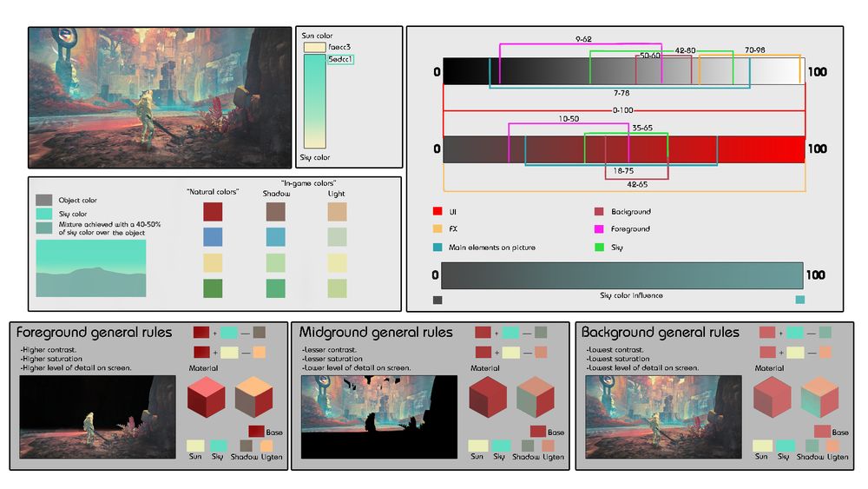Viewport: 868px width, 489px height.
Task: Select the red Natural colors swatch
Action: 213,212
